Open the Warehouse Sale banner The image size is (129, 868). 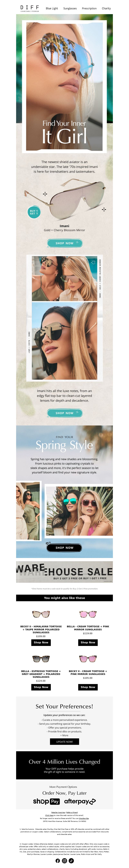point(64,572)
